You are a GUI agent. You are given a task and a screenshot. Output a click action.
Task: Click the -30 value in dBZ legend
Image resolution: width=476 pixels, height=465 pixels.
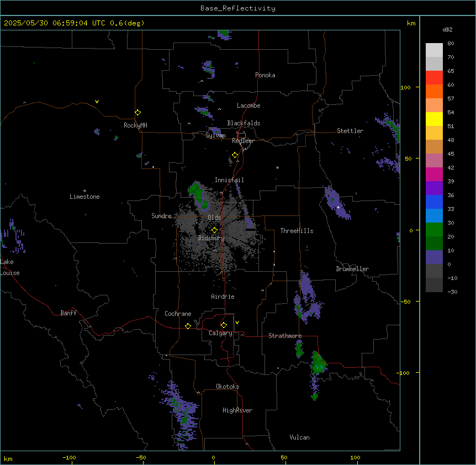(452, 292)
